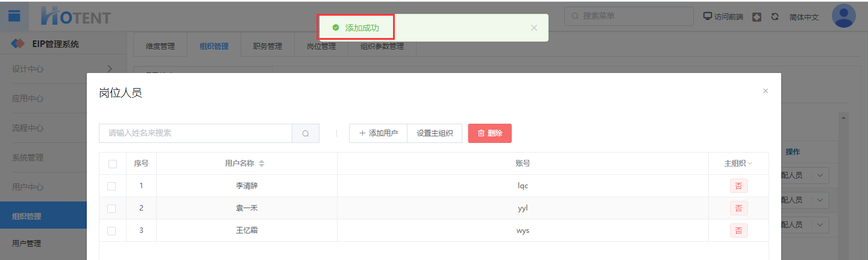Click the Hotent logo
Image resolution: width=868 pixels, height=260 pixels.
[x=76, y=16]
